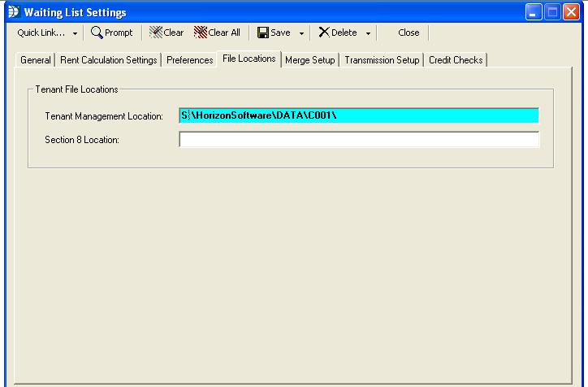The height and width of the screenshot is (387, 588).
Task: Click the Delete X icon
Action: coord(324,33)
